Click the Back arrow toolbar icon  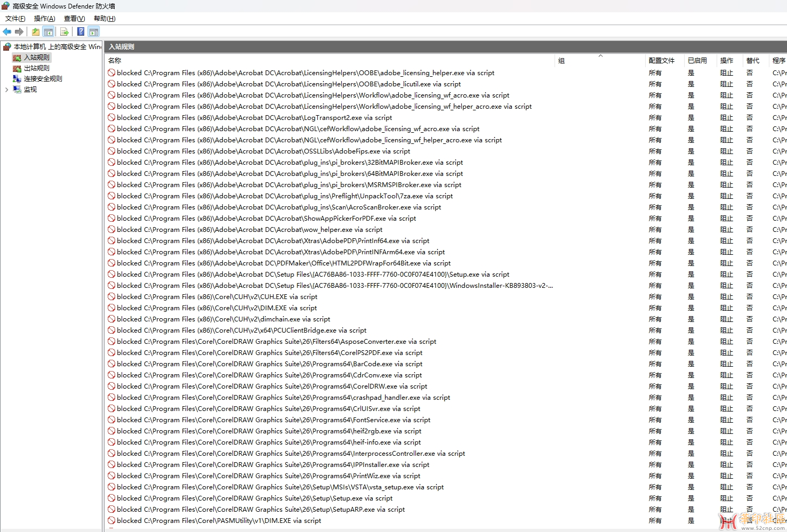(7, 31)
